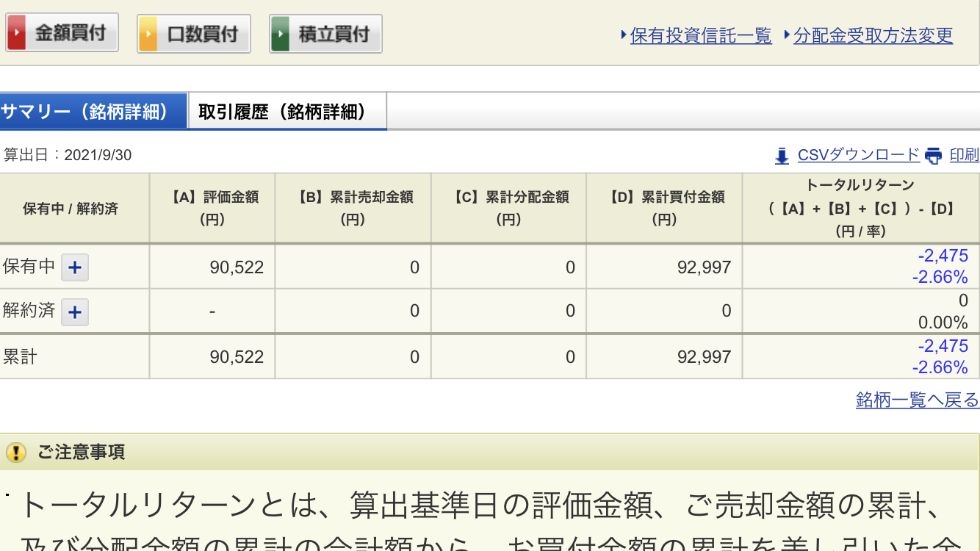
Task: Click the 印刷 link
Action: (964, 155)
